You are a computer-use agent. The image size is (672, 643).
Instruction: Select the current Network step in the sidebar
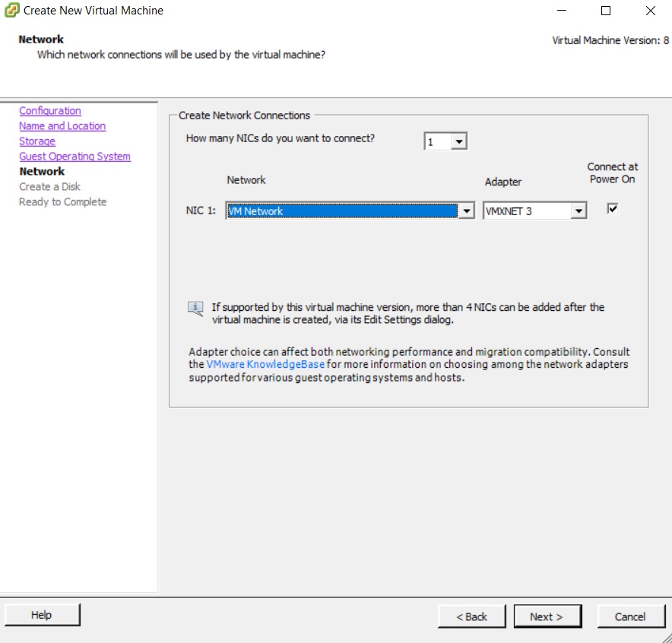pyautogui.click(x=42, y=172)
